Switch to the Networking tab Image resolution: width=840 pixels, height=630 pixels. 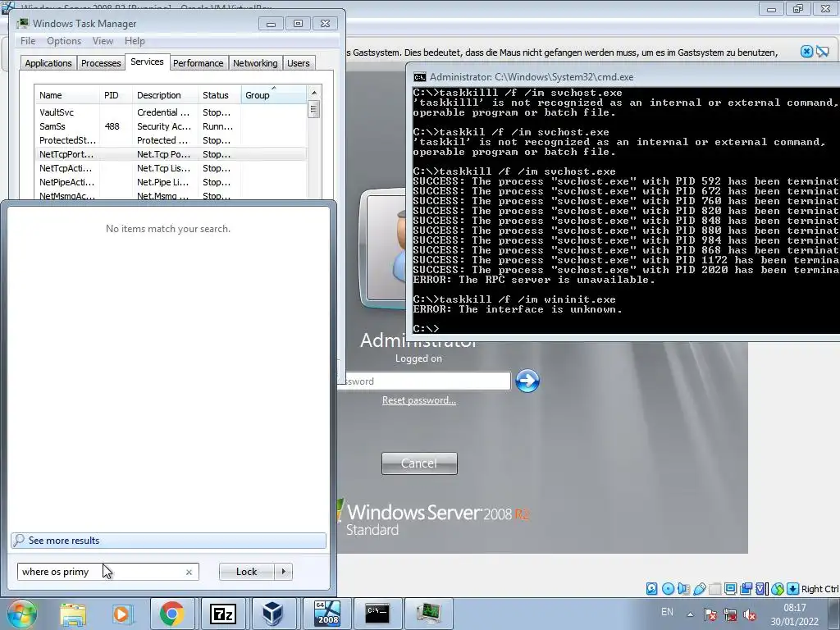(x=255, y=63)
